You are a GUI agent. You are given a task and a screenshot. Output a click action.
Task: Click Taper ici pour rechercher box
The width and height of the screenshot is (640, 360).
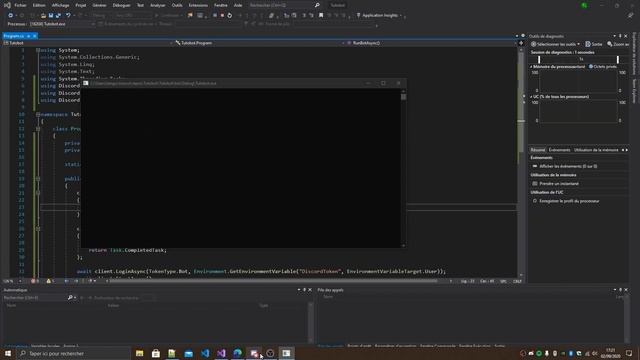click(x=73, y=353)
